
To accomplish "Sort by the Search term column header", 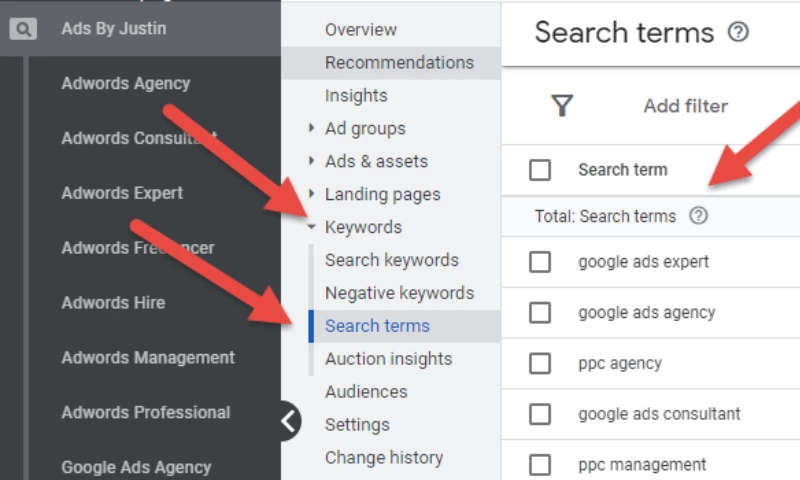I will pos(622,170).
